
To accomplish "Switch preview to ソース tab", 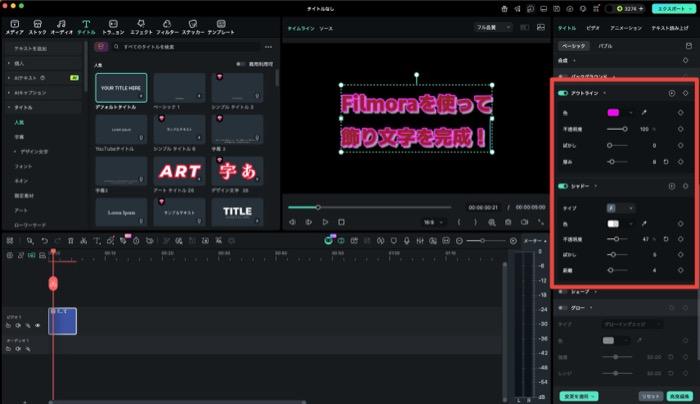I will click(326, 28).
